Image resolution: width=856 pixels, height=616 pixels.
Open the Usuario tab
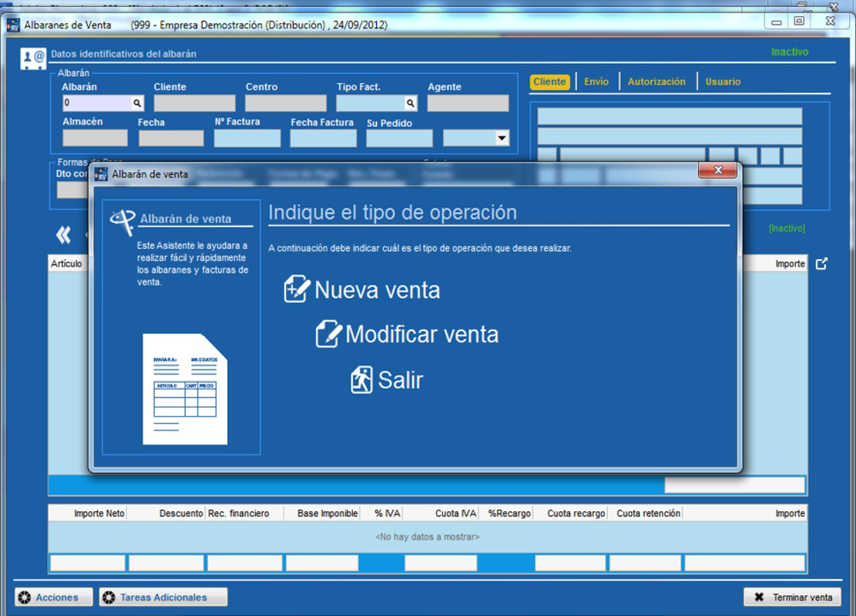pyautogui.click(x=723, y=82)
